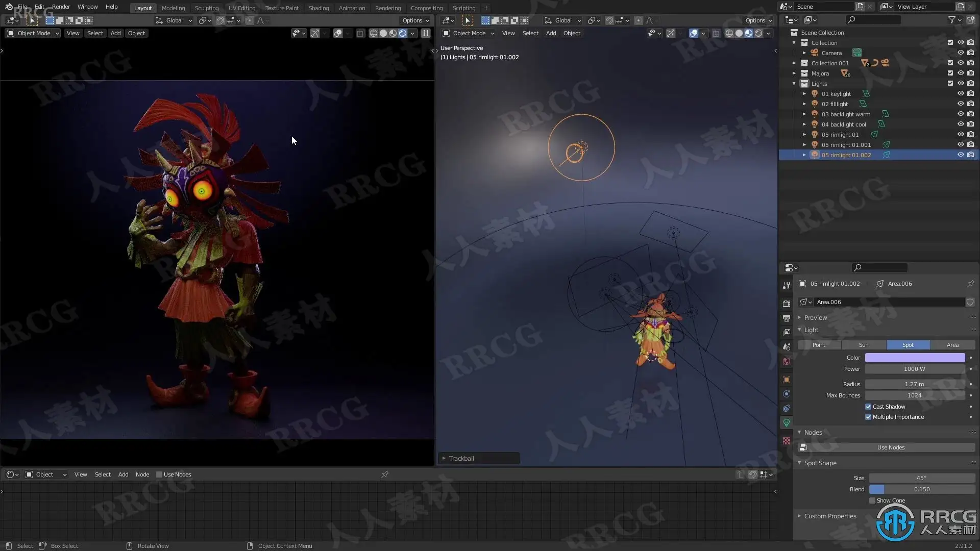This screenshot has width=980, height=551.
Task: Expand the Preview panel
Action: [x=816, y=317]
